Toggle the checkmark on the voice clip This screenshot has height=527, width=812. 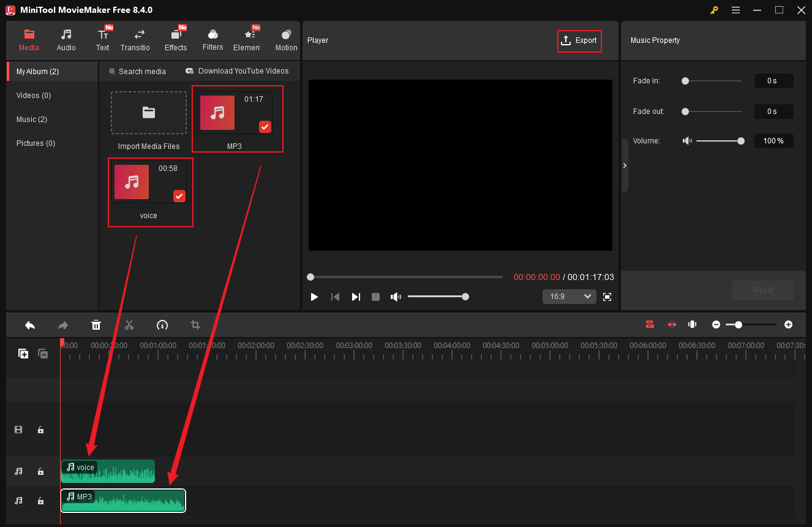pyautogui.click(x=179, y=196)
